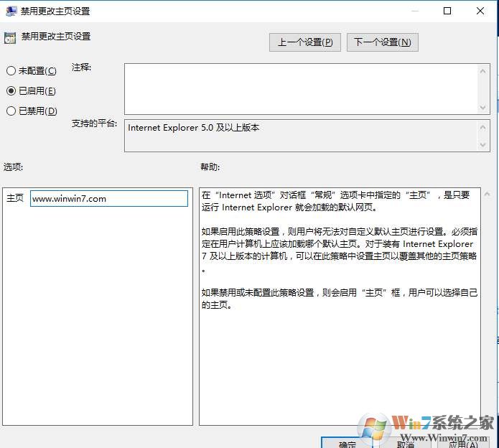Image resolution: width=499 pixels, height=448 pixels.
Task: Select the 已禁用(D) radio option
Action: pyautogui.click(x=32, y=111)
